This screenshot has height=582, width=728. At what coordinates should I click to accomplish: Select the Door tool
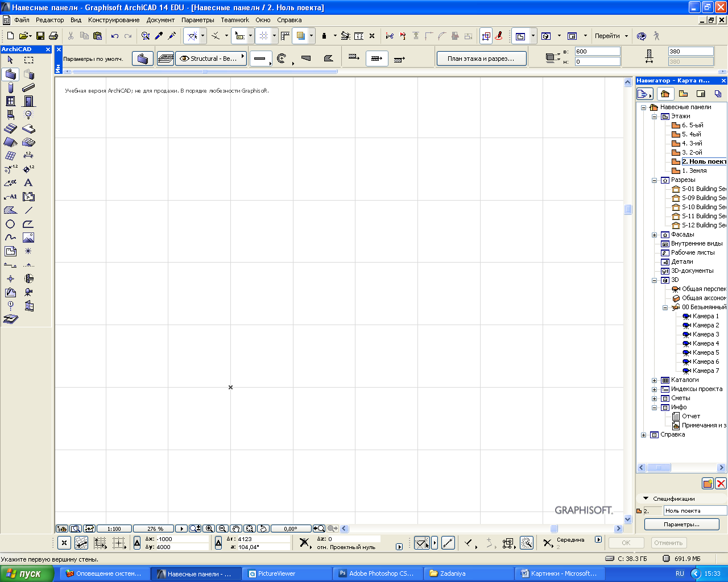point(28,101)
